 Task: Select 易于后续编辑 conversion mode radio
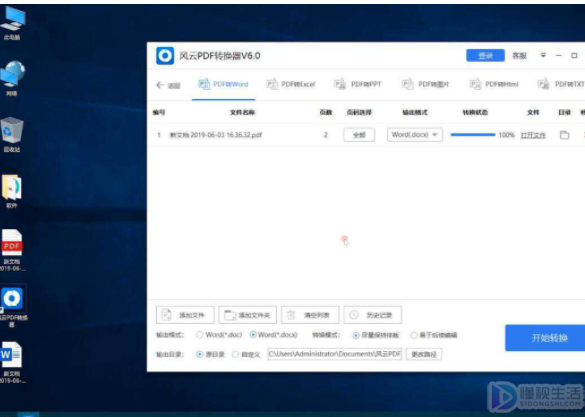413,335
